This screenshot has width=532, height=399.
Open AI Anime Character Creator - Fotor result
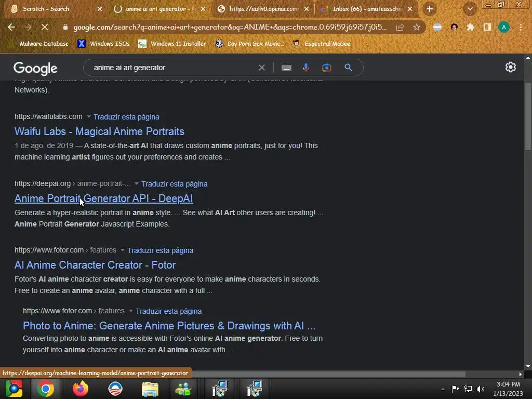(95, 265)
